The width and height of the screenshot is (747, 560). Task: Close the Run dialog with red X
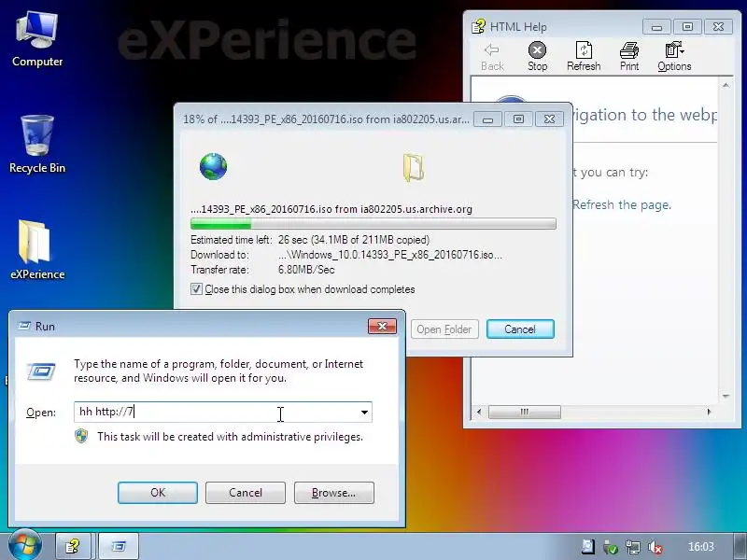pos(382,326)
